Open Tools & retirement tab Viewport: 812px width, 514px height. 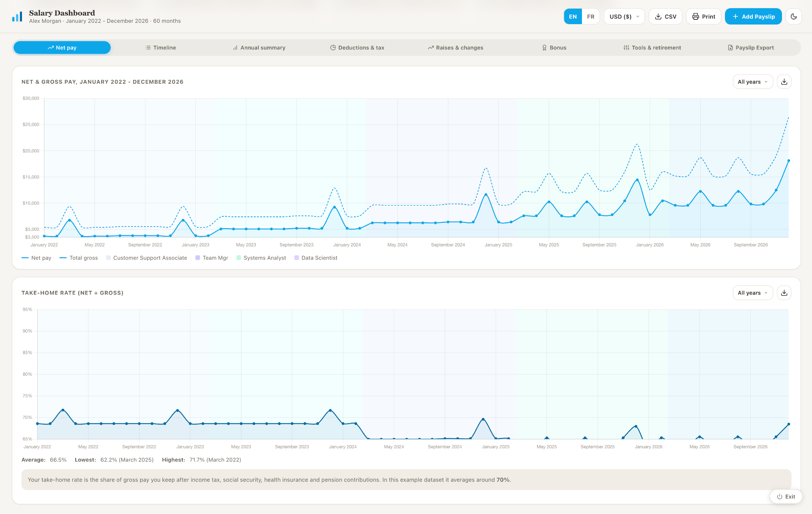[x=652, y=47]
